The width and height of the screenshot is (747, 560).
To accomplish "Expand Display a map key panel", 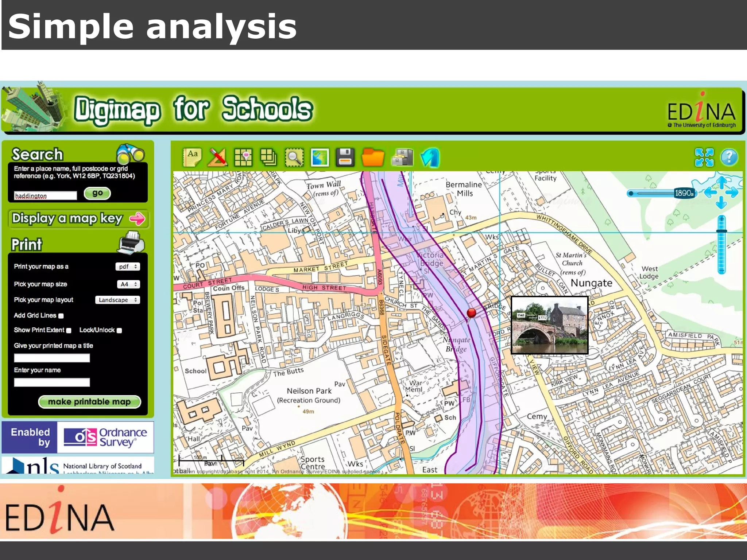I will click(x=78, y=219).
